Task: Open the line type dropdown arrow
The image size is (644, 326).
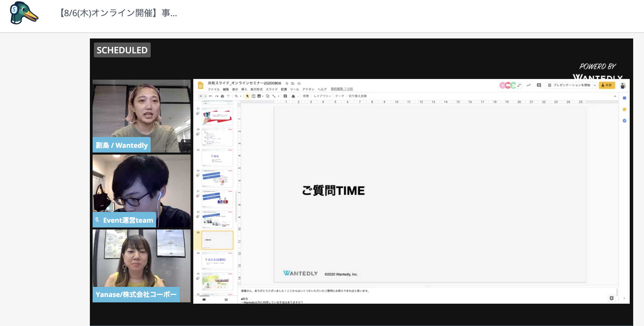Action: coord(278,96)
